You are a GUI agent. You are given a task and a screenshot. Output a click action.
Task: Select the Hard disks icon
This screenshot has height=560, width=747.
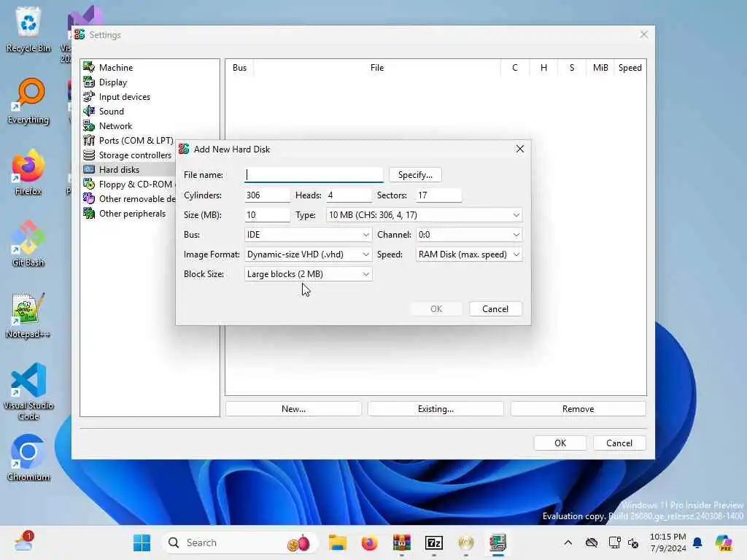click(89, 169)
